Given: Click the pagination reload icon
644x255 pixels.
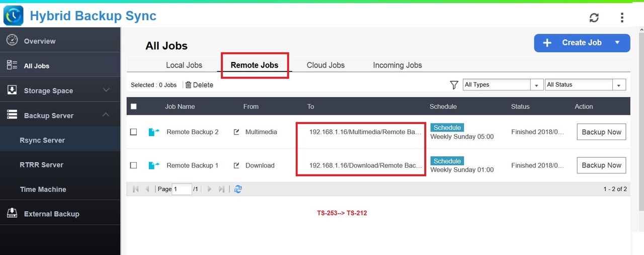Looking at the screenshot, I should 238,189.
